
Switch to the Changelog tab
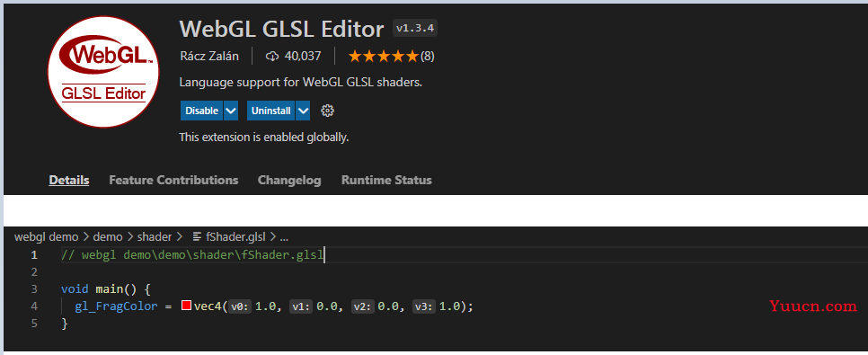click(x=289, y=180)
